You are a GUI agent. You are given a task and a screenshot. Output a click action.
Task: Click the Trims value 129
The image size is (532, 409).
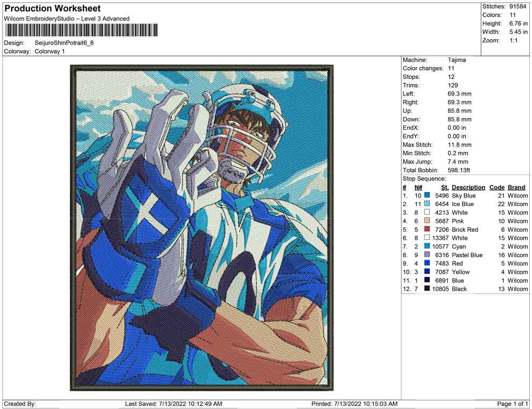pos(452,85)
